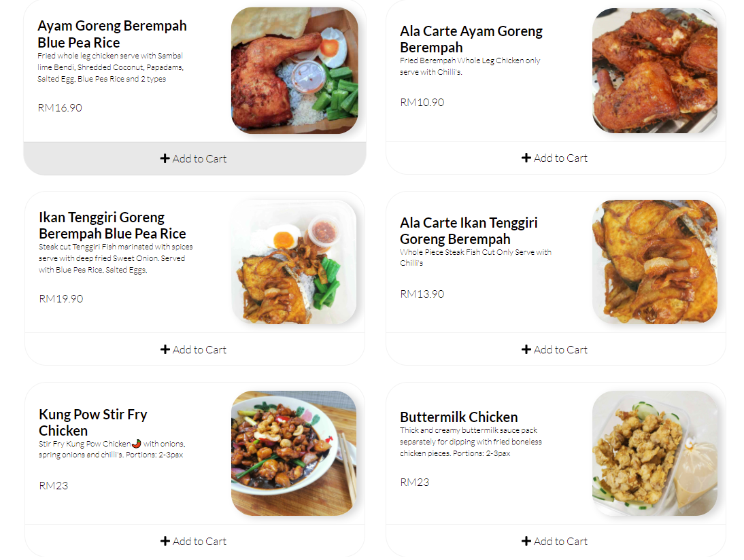Open the Ala Carte Ayam Goreng Berempah photo
Viewport: 744px width, 560px height.
tap(655, 70)
